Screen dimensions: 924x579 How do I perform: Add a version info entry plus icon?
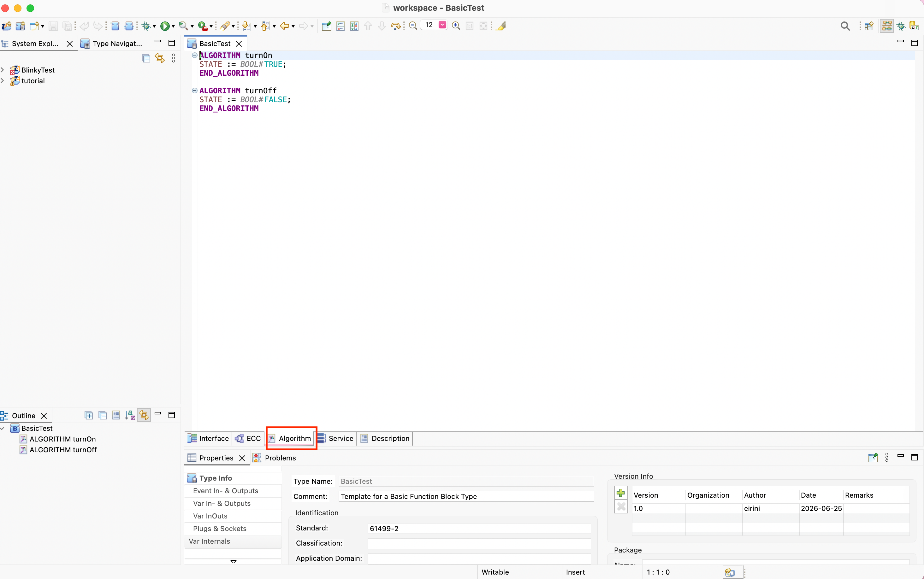coord(621,493)
